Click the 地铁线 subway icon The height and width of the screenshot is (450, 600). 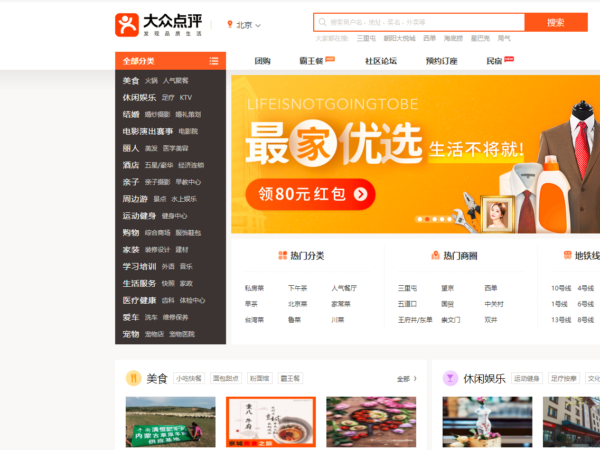(x=567, y=255)
